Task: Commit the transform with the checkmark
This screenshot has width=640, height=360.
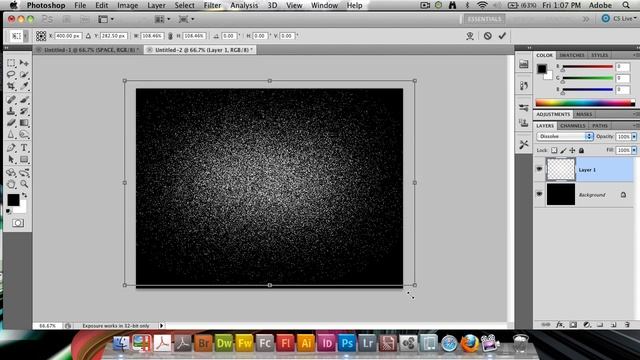Action: point(502,36)
